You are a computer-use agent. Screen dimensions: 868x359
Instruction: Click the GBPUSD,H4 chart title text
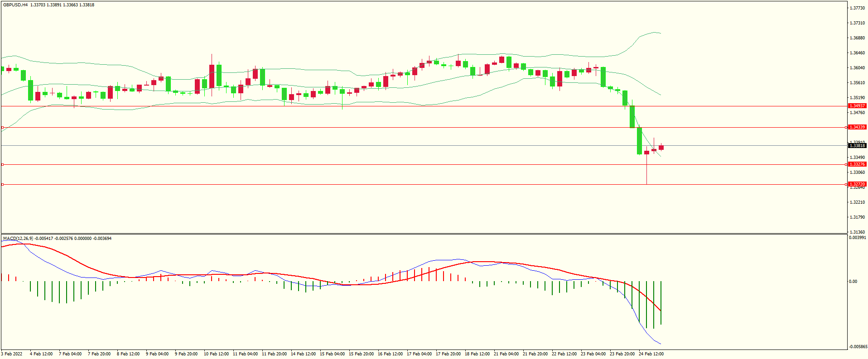15,5
